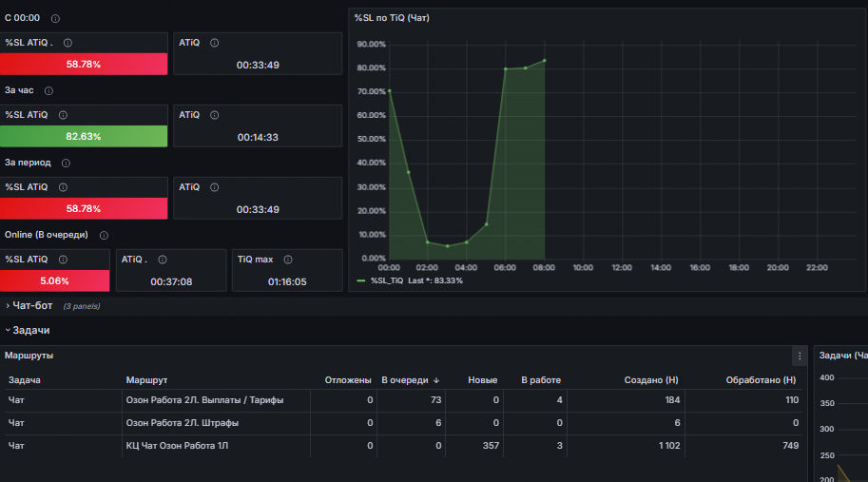868x482 pixels.
Task: Open the Маршруты panel three-dot menu
Action: (800, 356)
